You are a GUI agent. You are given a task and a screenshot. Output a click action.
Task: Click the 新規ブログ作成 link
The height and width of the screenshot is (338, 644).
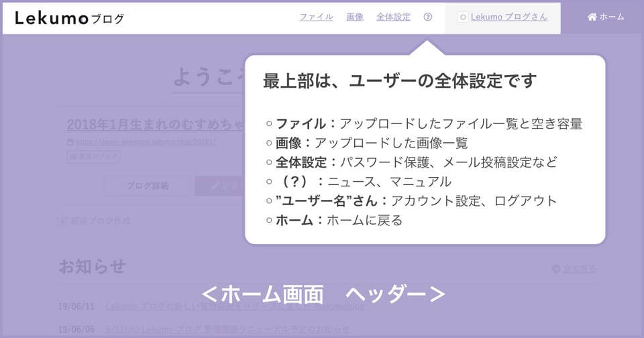pos(100,221)
